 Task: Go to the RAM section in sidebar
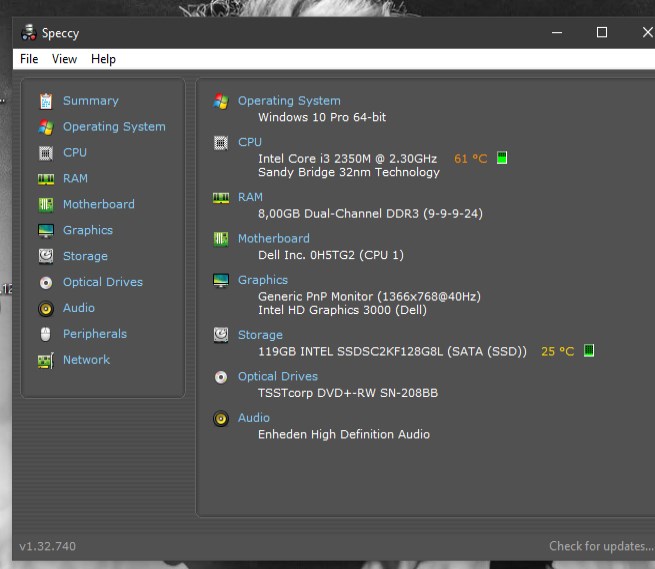click(x=75, y=178)
